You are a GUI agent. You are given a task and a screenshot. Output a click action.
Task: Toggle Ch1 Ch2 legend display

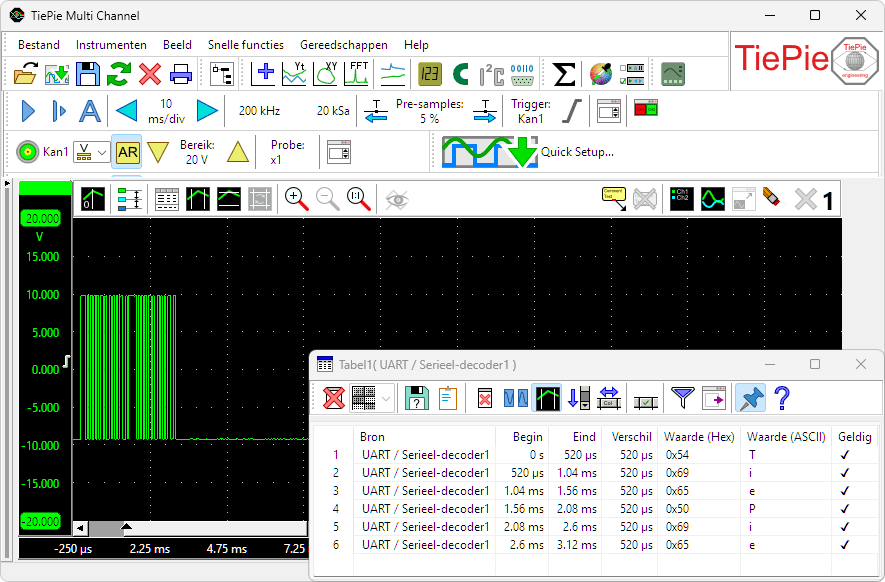point(681,199)
